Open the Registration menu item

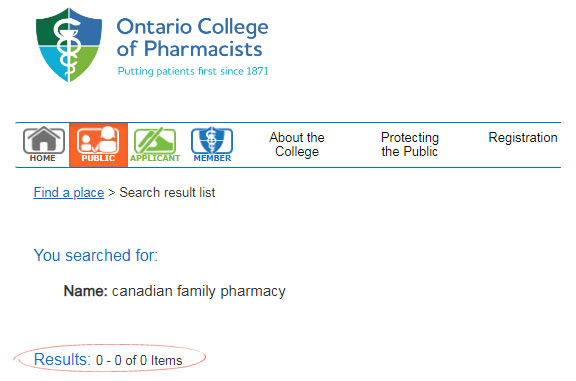point(523,137)
